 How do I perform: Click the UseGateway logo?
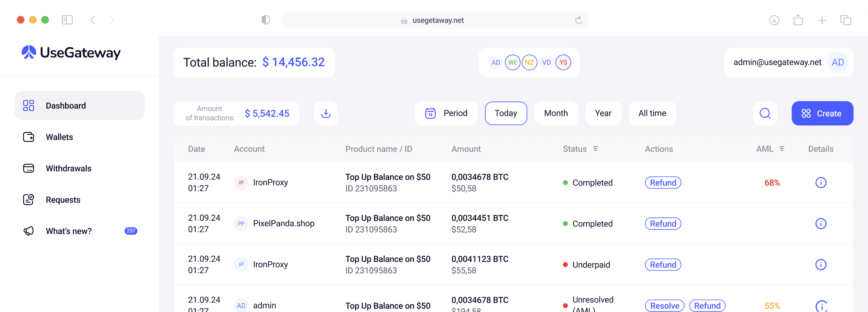click(71, 52)
